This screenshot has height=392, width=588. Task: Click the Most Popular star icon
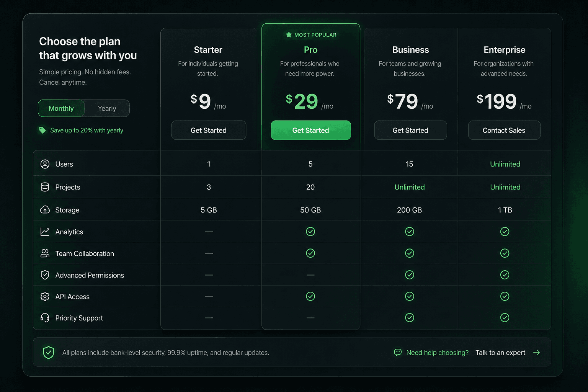289,35
